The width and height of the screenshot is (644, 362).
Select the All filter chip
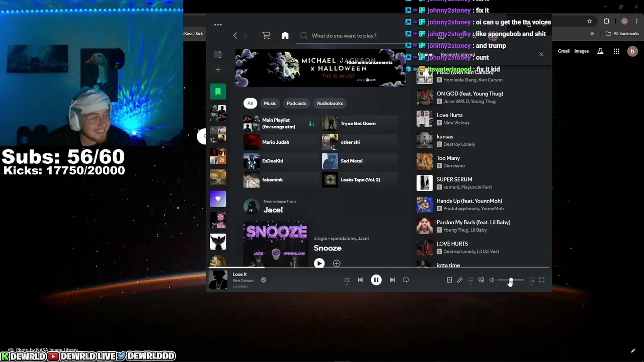(250, 103)
